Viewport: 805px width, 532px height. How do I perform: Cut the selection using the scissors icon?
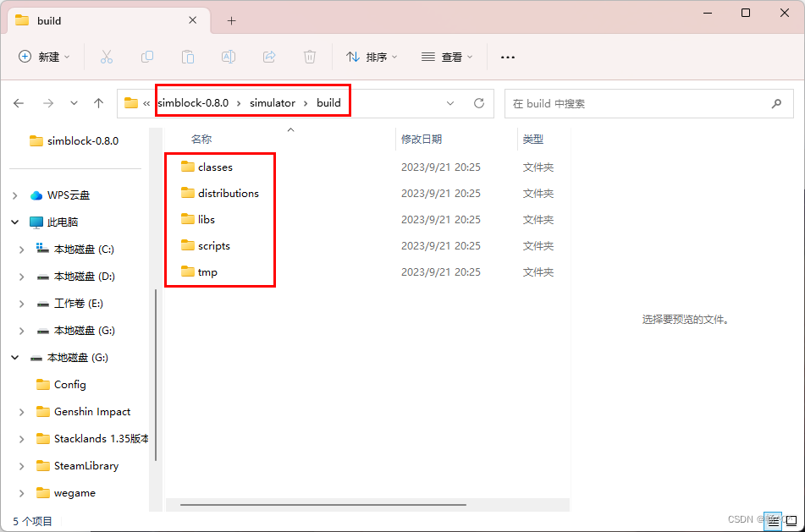[106, 57]
